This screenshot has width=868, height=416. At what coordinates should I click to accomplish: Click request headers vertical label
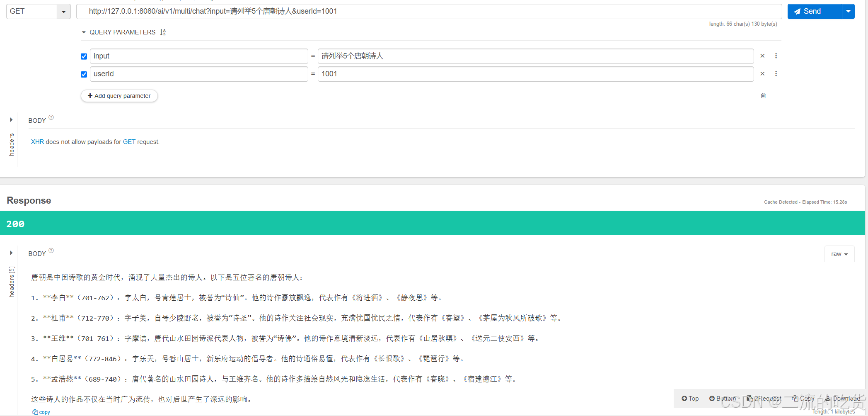click(12, 144)
